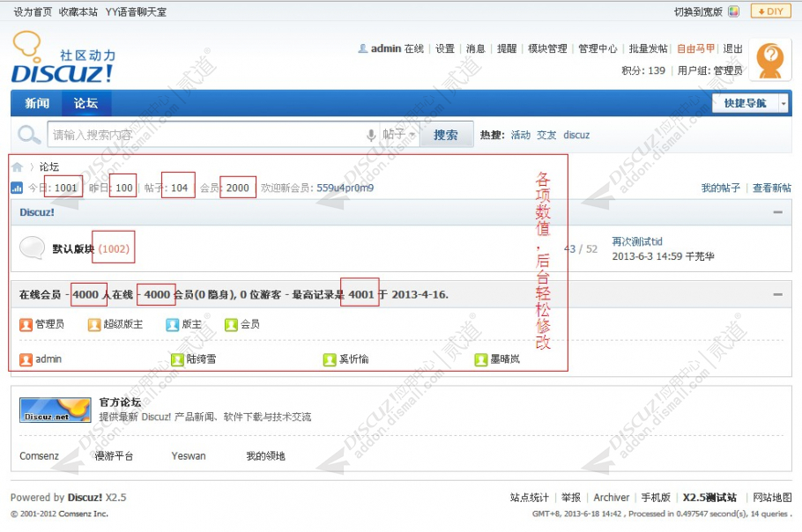Open the Yeswan friend link
This screenshot has width=802, height=532.
point(189,456)
